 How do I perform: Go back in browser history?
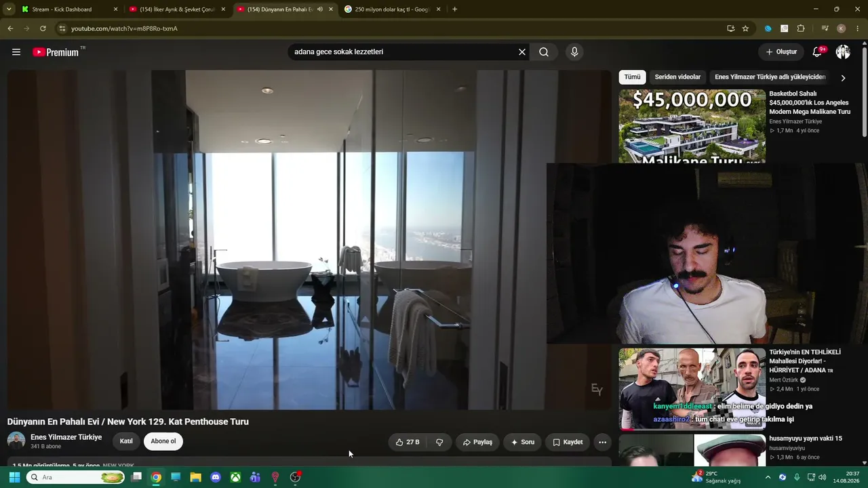click(10, 28)
